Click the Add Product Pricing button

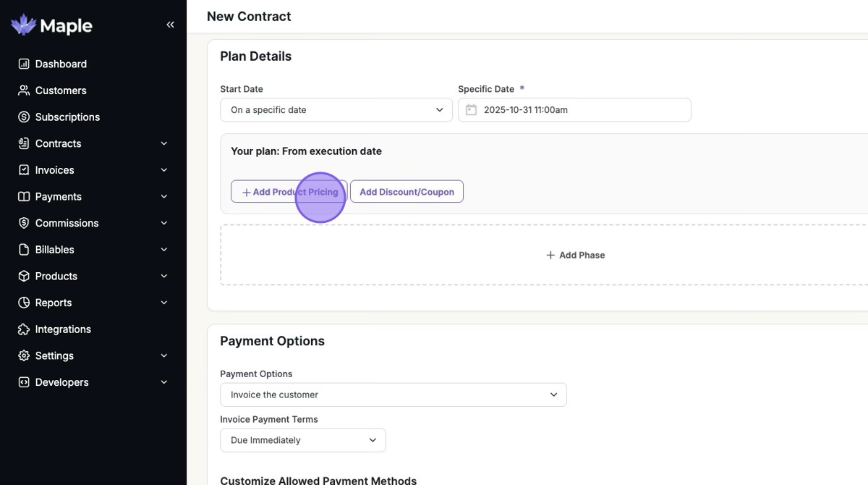tap(289, 192)
